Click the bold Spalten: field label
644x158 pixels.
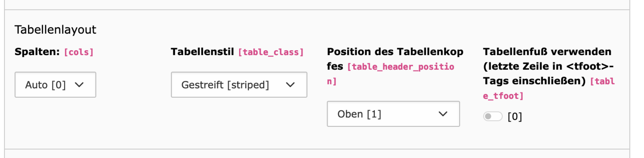(37, 52)
